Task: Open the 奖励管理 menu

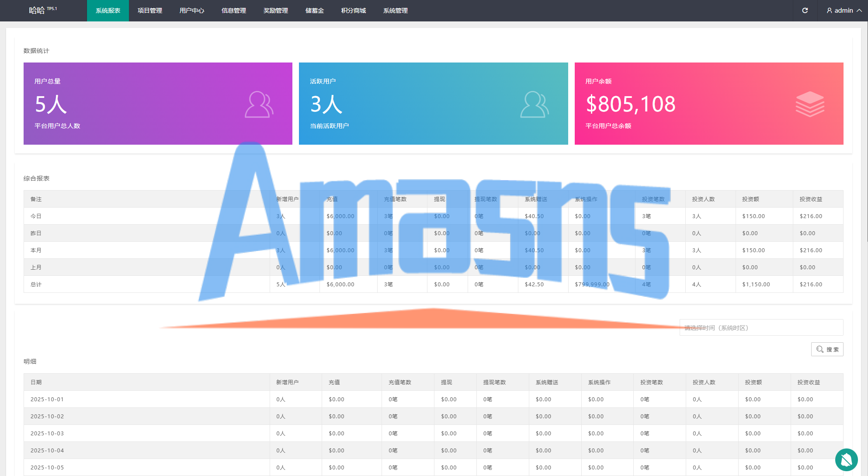Action: click(276, 10)
